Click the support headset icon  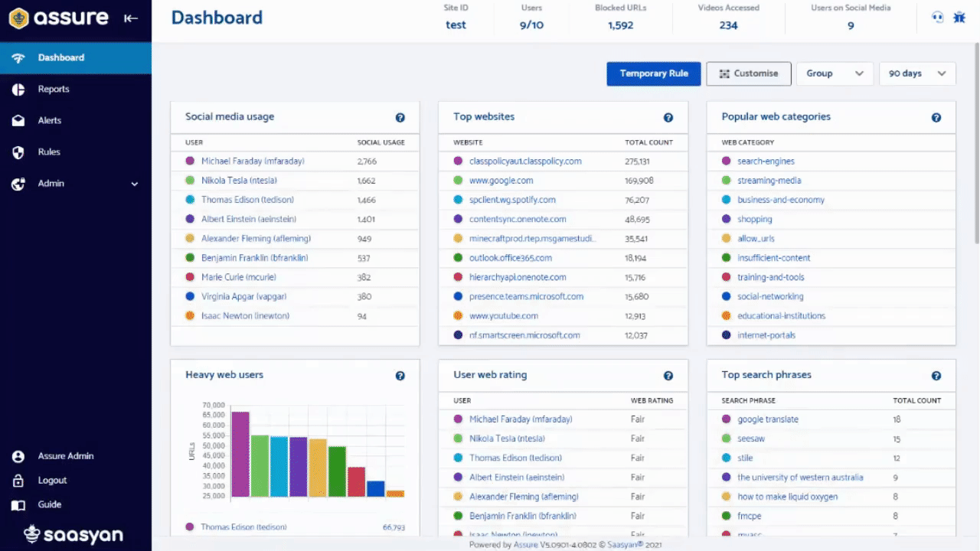pyautogui.click(x=937, y=18)
